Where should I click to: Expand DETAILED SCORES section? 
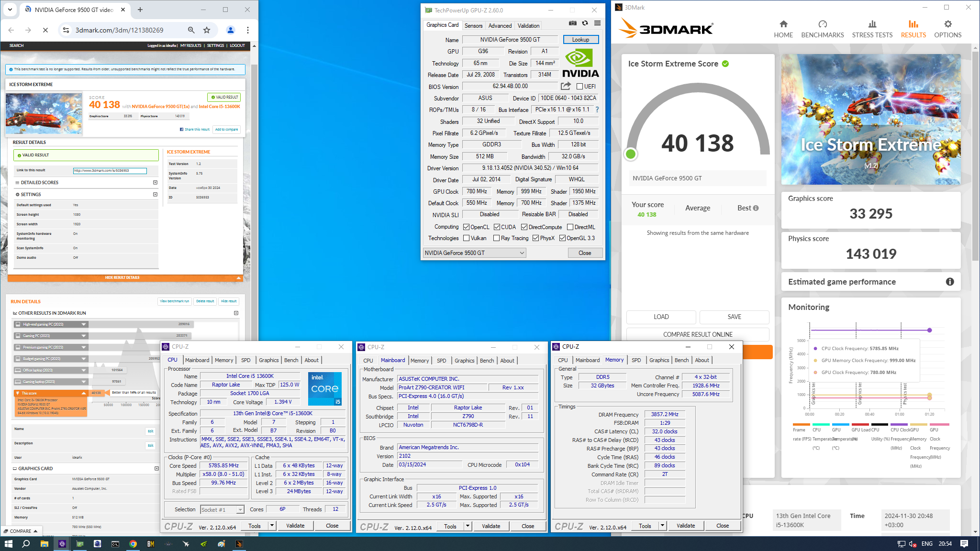pyautogui.click(x=155, y=183)
